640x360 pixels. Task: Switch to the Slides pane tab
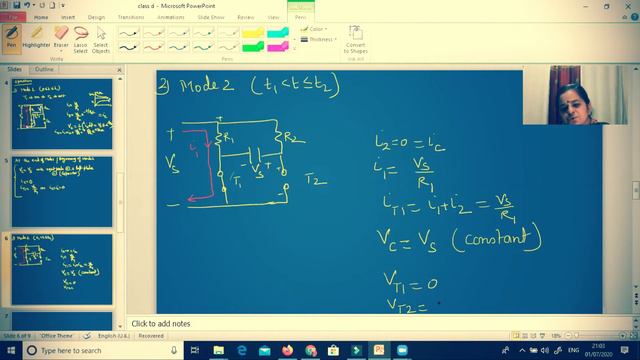pos(14,69)
